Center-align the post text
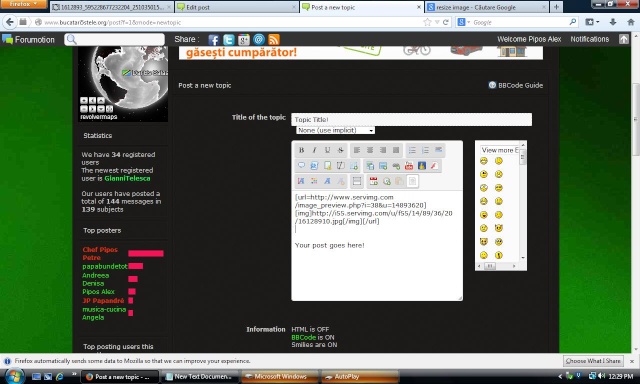Image resolution: width=640 pixels, height=384 pixels. coord(370,150)
